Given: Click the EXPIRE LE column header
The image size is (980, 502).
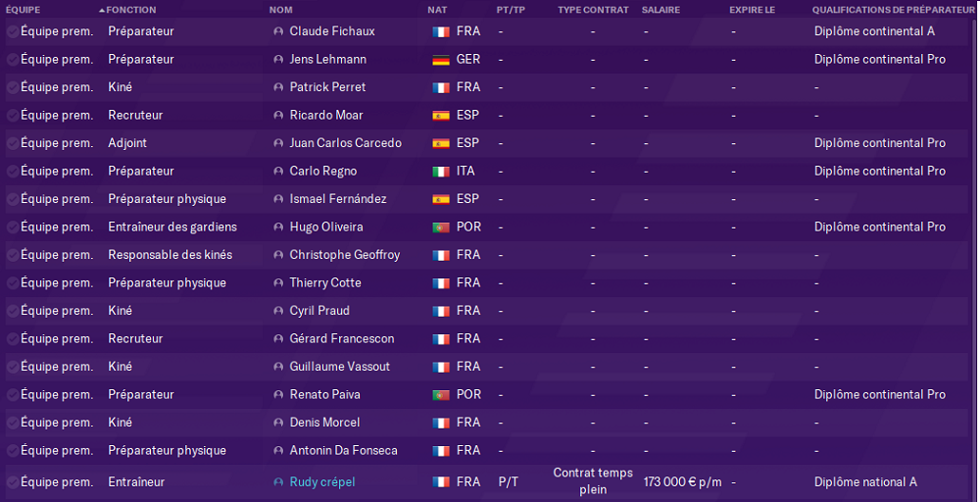Looking at the screenshot, I should coord(752,10).
